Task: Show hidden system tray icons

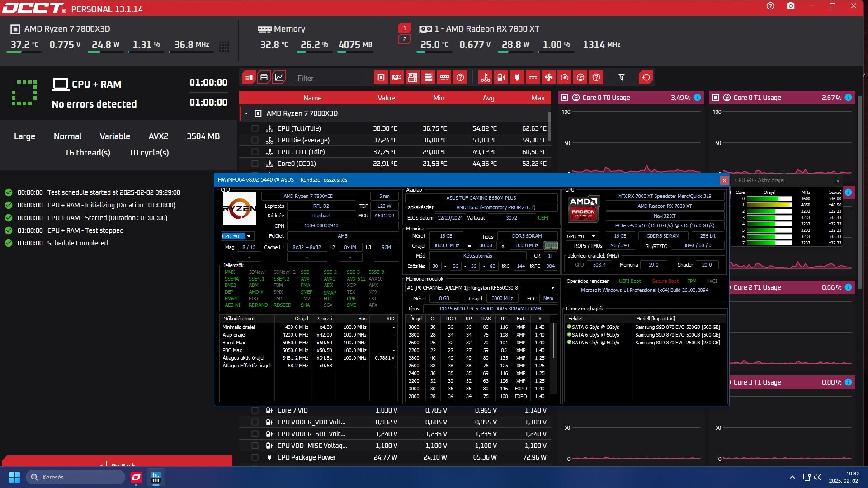Action: click(x=792, y=477)
